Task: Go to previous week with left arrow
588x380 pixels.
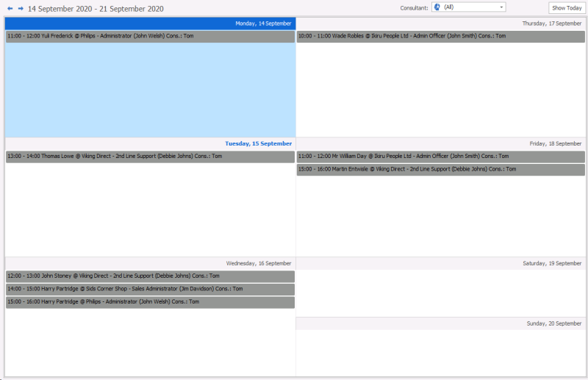Action: click(x=10, y=8)
